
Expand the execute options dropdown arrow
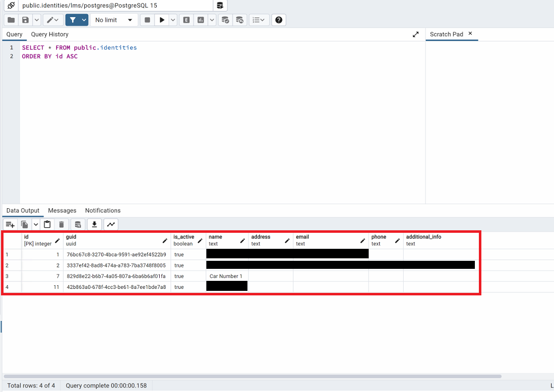click(x=173, y=20)
